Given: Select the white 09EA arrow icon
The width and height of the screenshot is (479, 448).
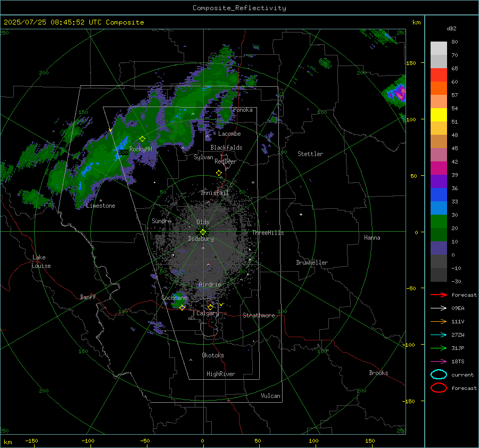Looking at the screenshot, I should (x=439, y=308).
